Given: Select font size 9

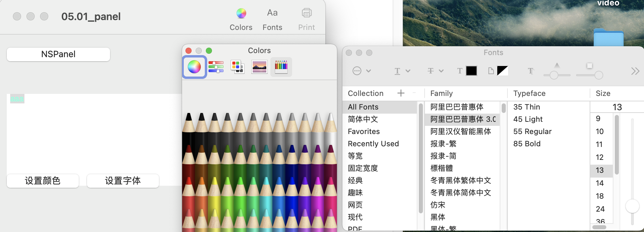Looking at the screenshot, I should coord(602,119).
